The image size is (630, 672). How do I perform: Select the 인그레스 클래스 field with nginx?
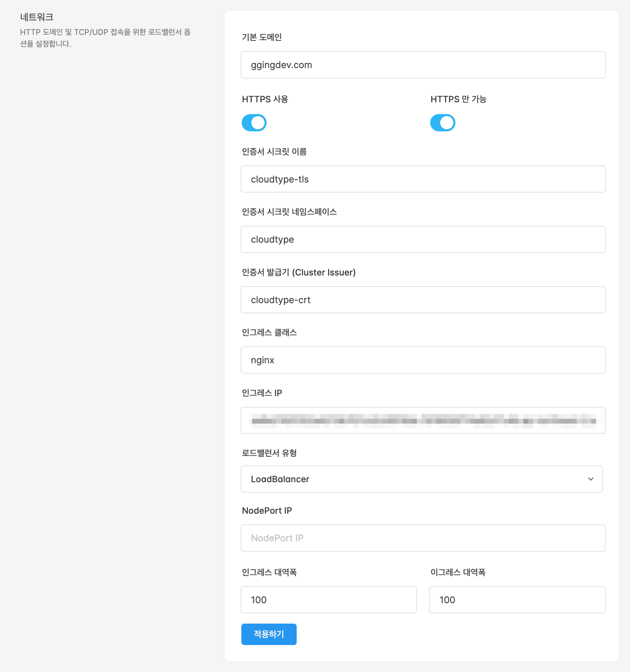[x=423, y=360]
